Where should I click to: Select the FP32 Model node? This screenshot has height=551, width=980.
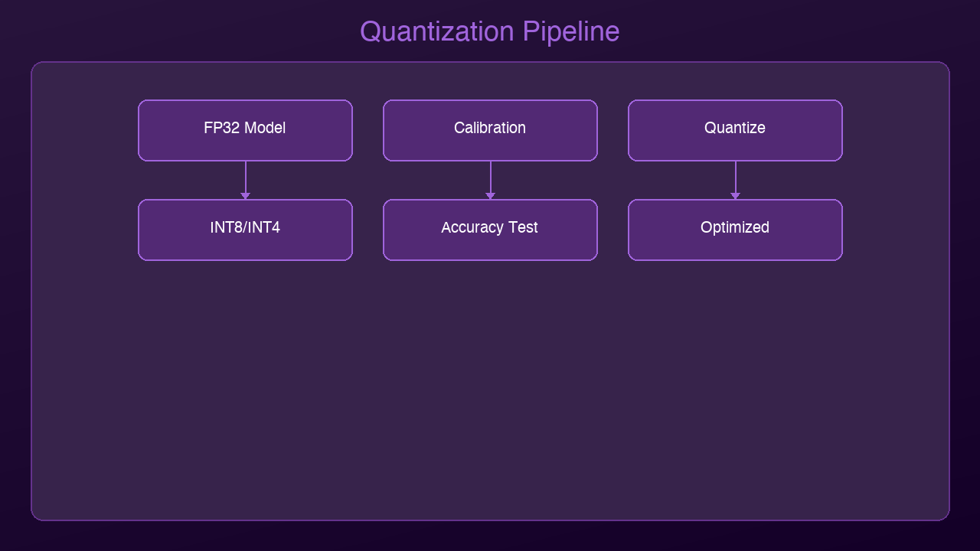(245, 130)
